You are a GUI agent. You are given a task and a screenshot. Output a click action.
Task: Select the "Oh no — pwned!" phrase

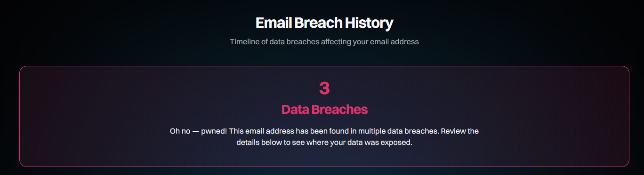click(x=199, y=131)
